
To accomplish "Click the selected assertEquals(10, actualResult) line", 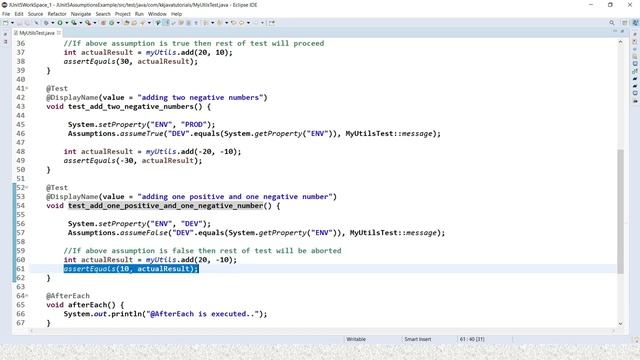I will click(x=131, y=269).
